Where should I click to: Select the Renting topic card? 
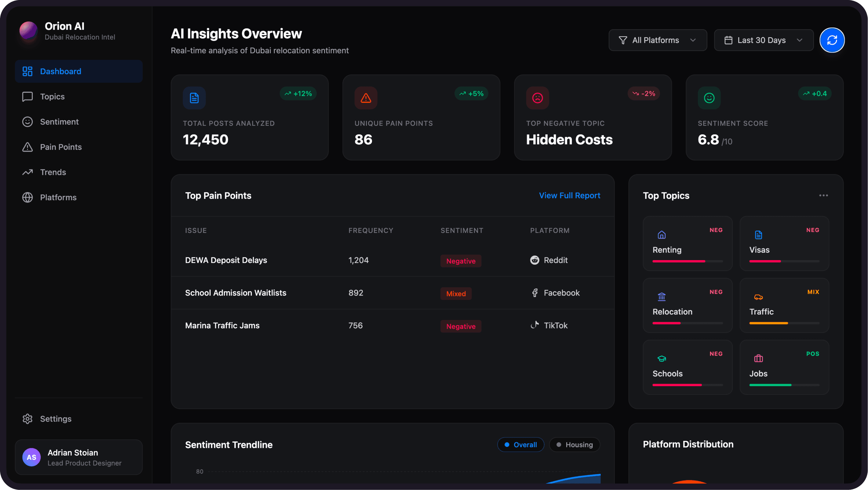click(x=687, y=244)
